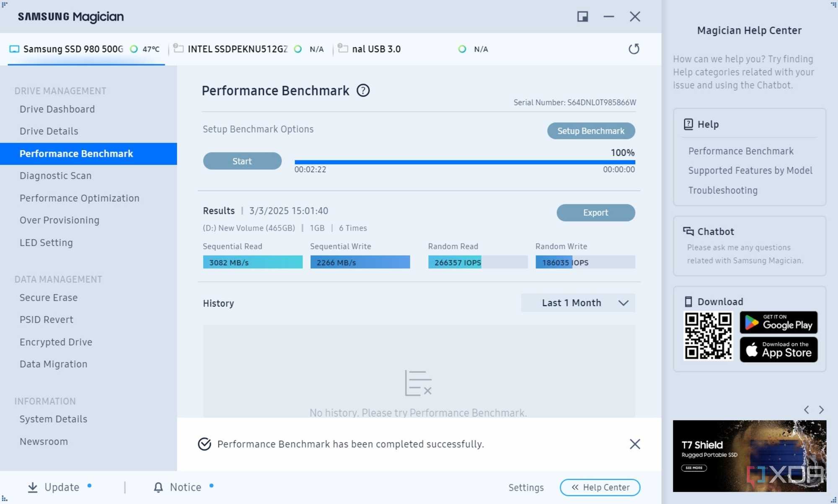Select Samsung SSD 980 500GB drive tab

click(x=86, y=49)
